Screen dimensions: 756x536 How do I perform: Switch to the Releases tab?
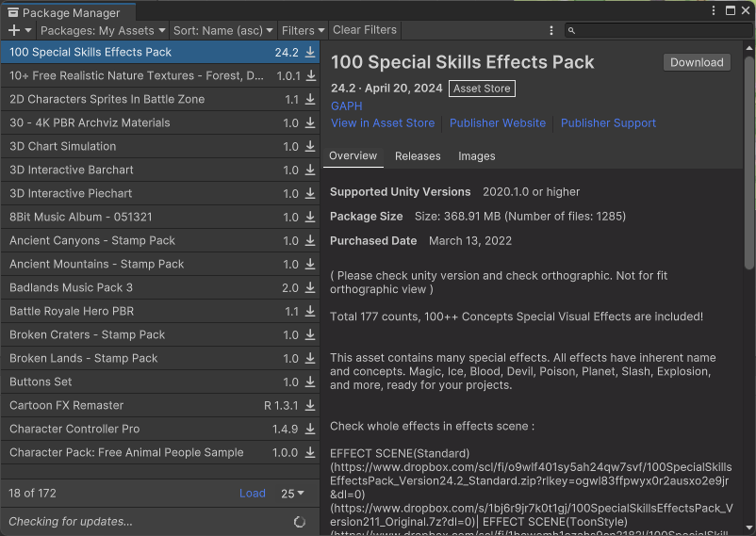[418, 156]
